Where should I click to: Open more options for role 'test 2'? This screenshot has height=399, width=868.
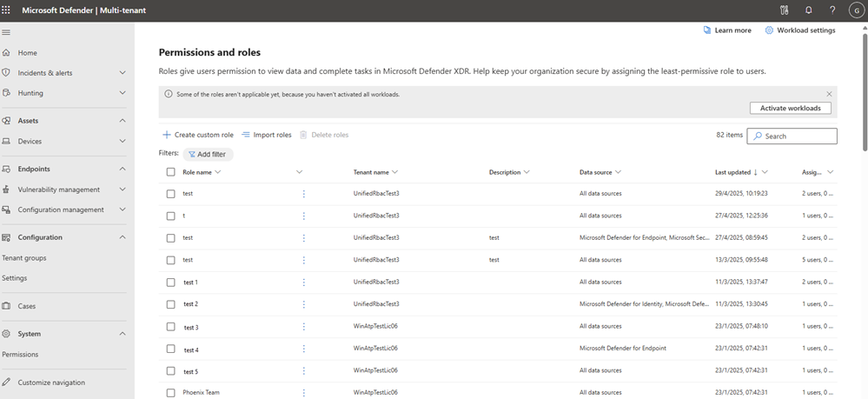click(304, 304)
